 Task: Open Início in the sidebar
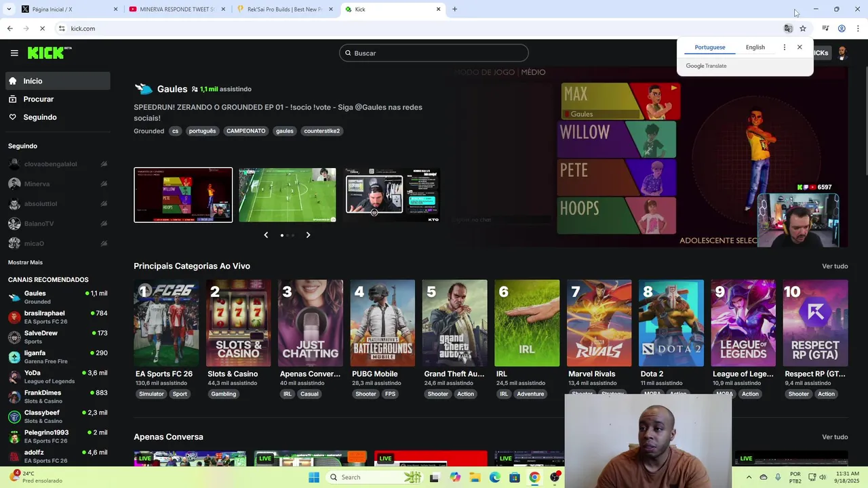point(58,81)
